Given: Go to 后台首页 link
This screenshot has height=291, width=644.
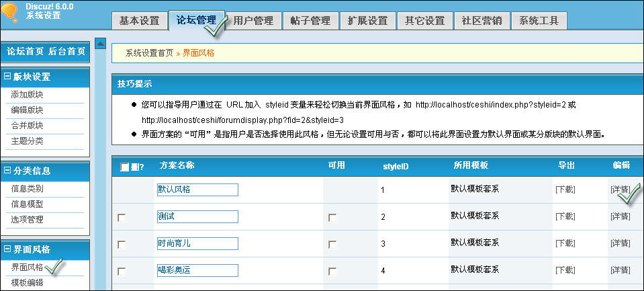Looking at the screenshot, I should click(67, 51).
